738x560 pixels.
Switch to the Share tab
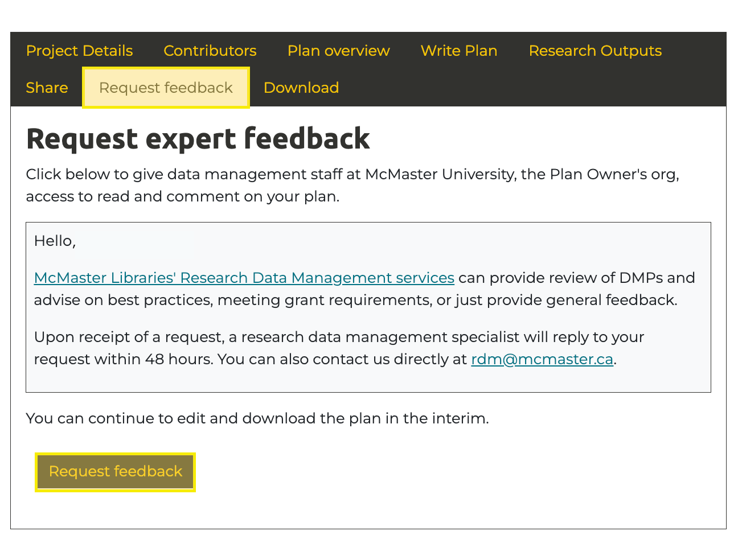(47, 88)
